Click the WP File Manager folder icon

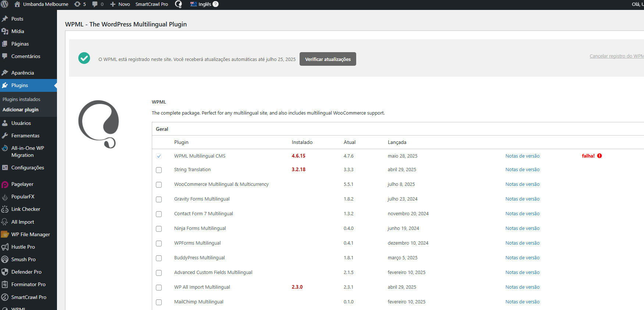click(5, 234)
